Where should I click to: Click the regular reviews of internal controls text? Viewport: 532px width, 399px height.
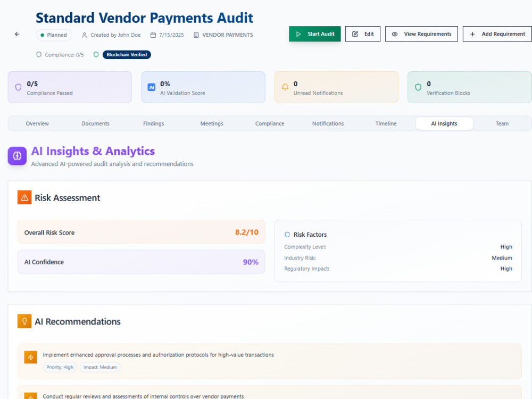pyautogui.click(x=143, y=396)
